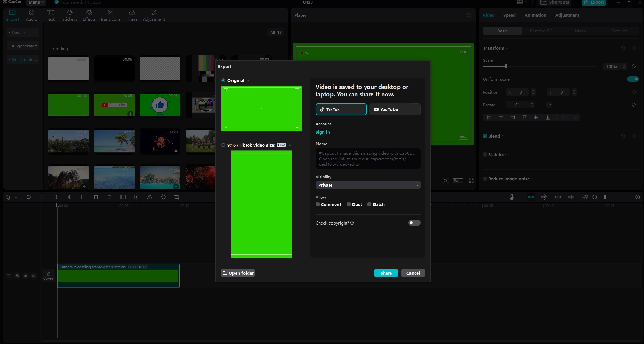The image size is (644, 344).
Task: Select the YouTube sharing option
Action: pyautogui.click(x=394, y=109)
